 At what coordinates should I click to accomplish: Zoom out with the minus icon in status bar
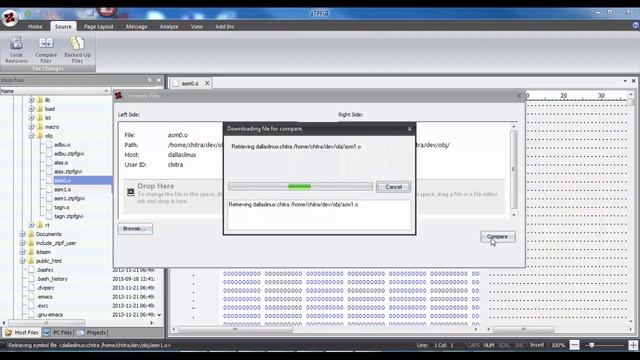pyautogui.click(x=574, y=345)
